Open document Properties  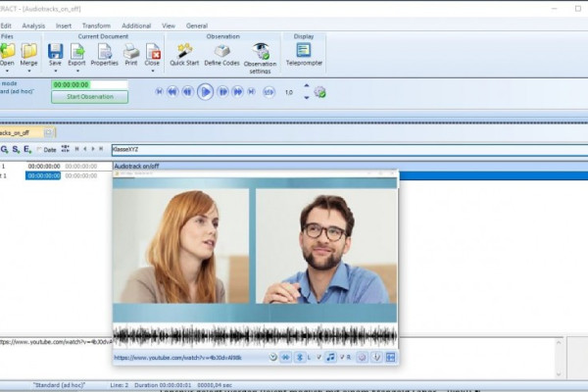point(104,51)
